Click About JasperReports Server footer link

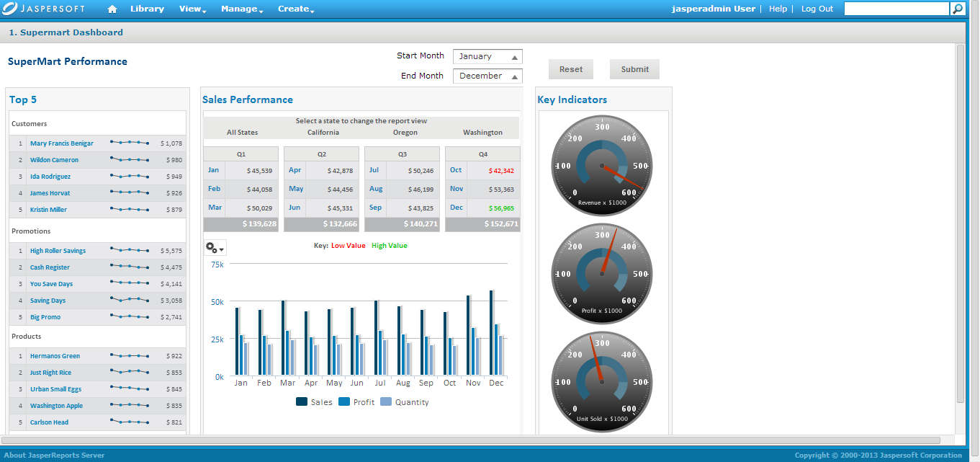coord(54,455)
